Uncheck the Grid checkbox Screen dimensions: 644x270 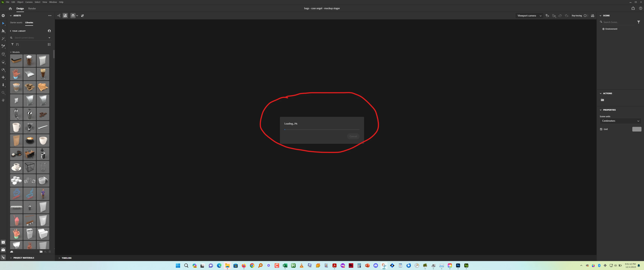[x=601, y=129]
